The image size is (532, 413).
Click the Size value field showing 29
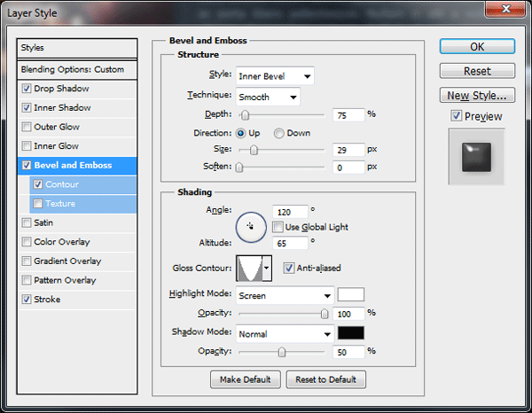click(348, 150)
